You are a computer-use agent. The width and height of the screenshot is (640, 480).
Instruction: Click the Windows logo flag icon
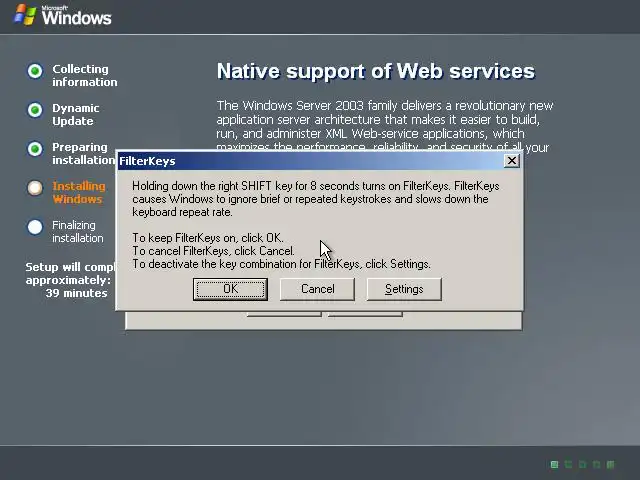pyautogui.click(x=25, y=15)
